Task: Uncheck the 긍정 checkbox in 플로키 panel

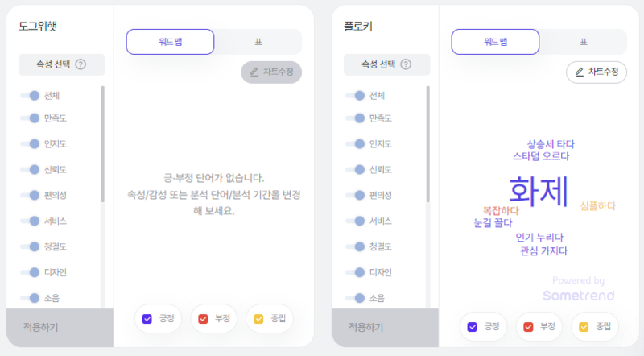Action: 473,327
